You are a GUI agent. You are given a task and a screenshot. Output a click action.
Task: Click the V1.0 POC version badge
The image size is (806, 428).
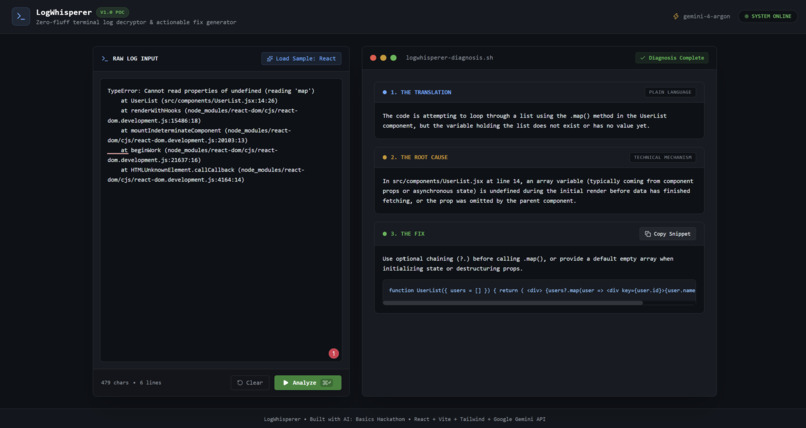click(x=113, y=12)
